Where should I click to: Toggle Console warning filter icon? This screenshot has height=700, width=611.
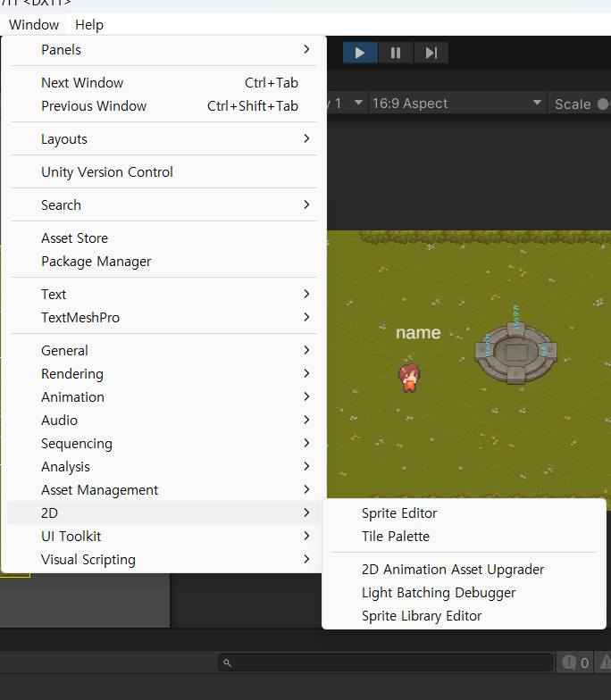coord(606,662)
